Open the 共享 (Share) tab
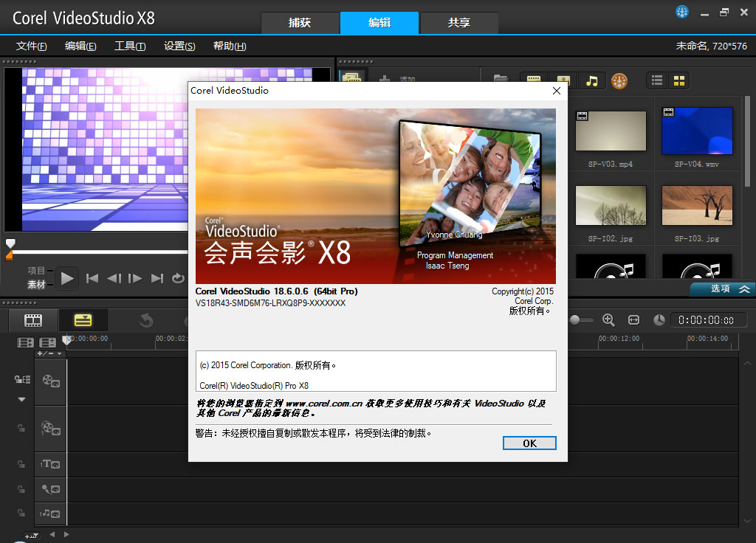 [459, 23]
